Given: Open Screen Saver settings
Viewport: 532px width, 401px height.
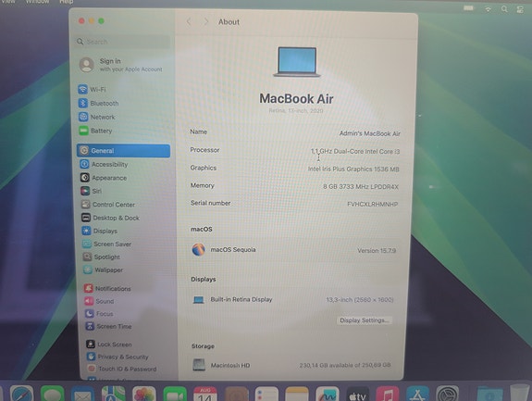Looking at the screenshot, I should [x=107, y=244].
